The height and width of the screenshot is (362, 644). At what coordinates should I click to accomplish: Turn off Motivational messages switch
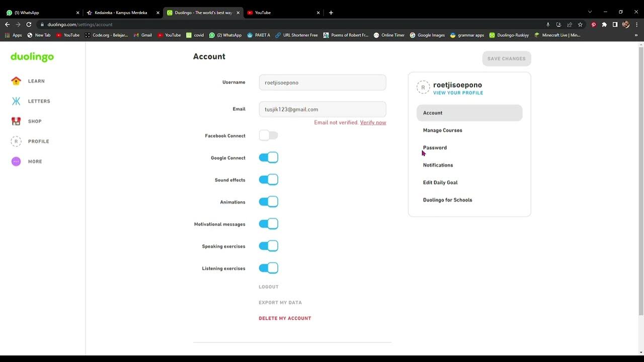pyautogui.click(x=268, y=224)
